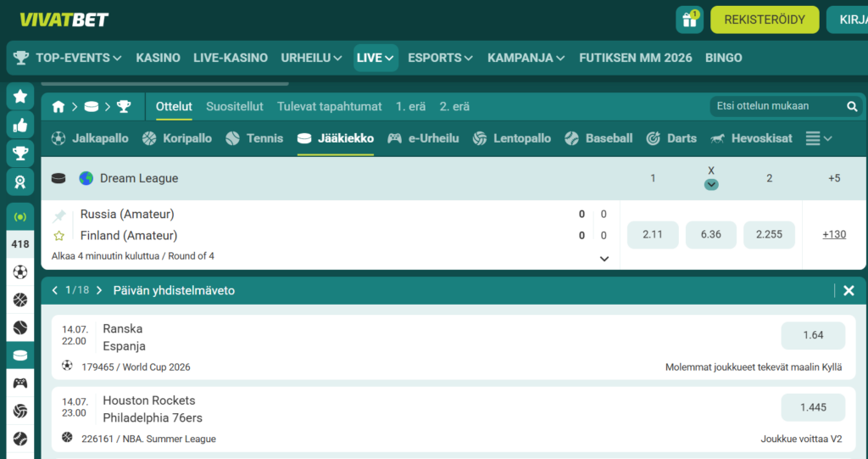The height and width of the screenshot is (459, 868).
Task: Open BINGO
Action: click(x=724, y=58)
